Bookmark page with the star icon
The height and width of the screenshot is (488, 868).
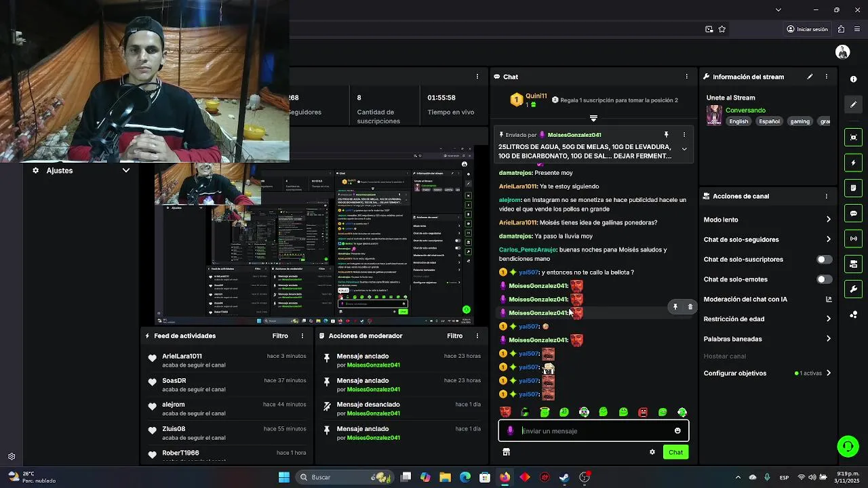722,29
